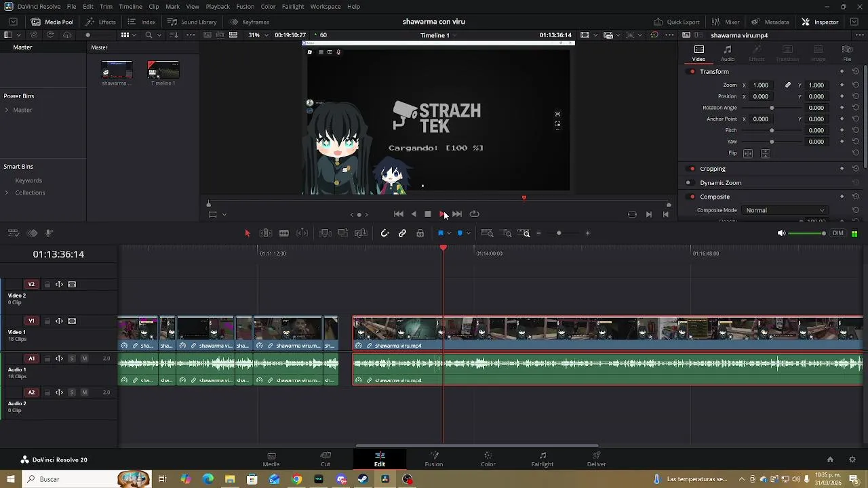868x488 pixels.
Task: Adjust the green monitor volume slider
Action: 808,233
